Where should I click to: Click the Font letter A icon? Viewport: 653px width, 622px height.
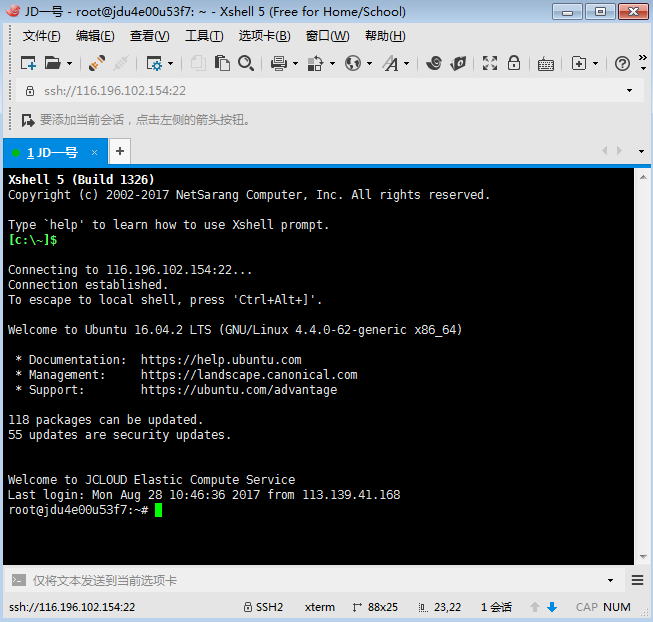[x=391, y=64]
